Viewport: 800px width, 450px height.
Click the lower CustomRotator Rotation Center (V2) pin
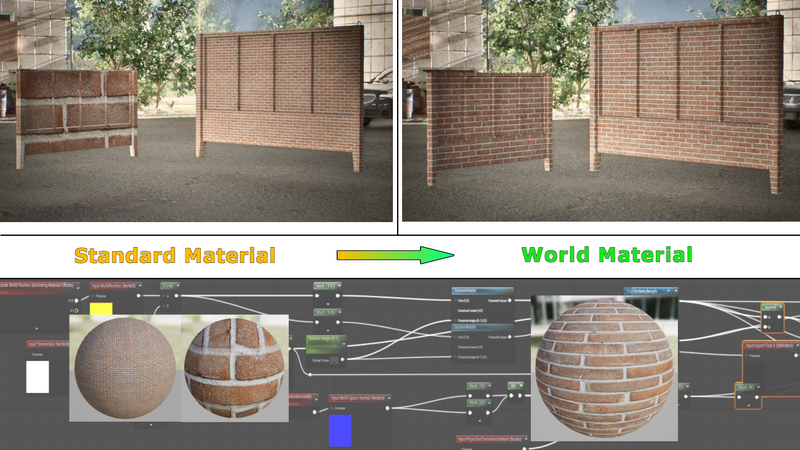coord(455,347)
